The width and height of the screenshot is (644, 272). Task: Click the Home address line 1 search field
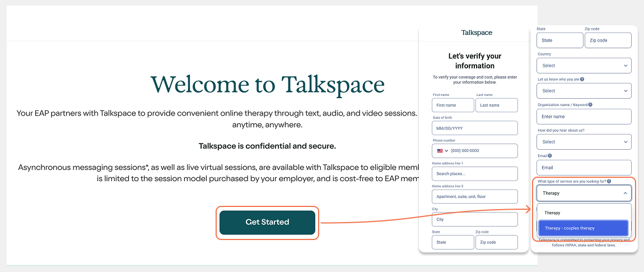point(474,174)
